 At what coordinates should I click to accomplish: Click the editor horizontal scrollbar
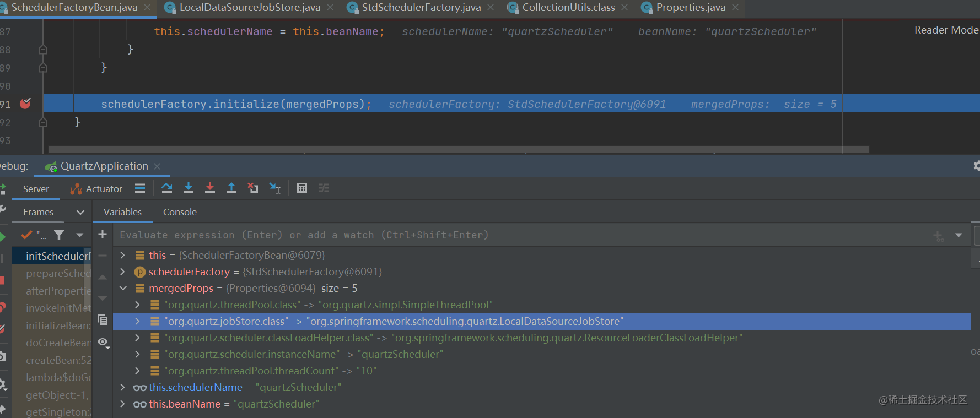(459, 150)
